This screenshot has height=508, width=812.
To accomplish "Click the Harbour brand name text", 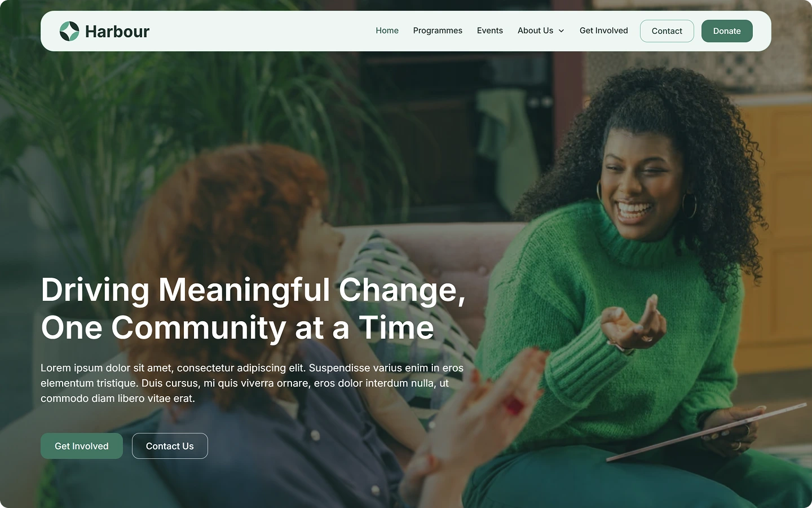I will [x=117, y=31].
